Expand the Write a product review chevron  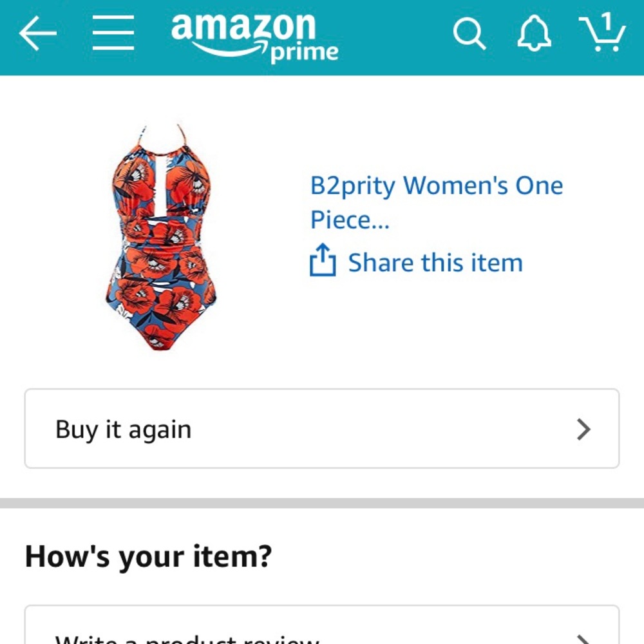click(x=583, y=639)
